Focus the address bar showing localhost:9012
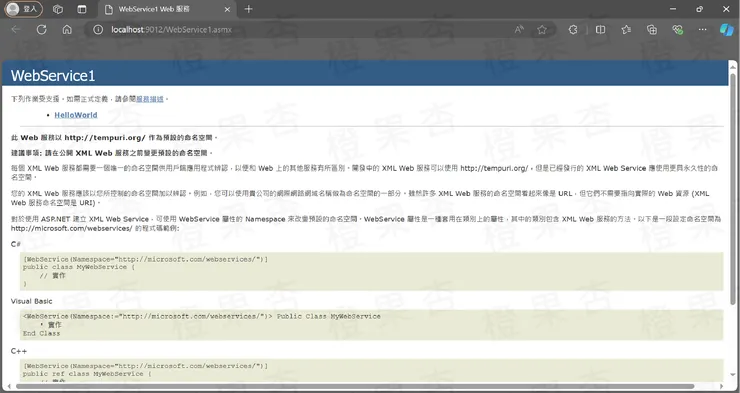 [302, 30]
